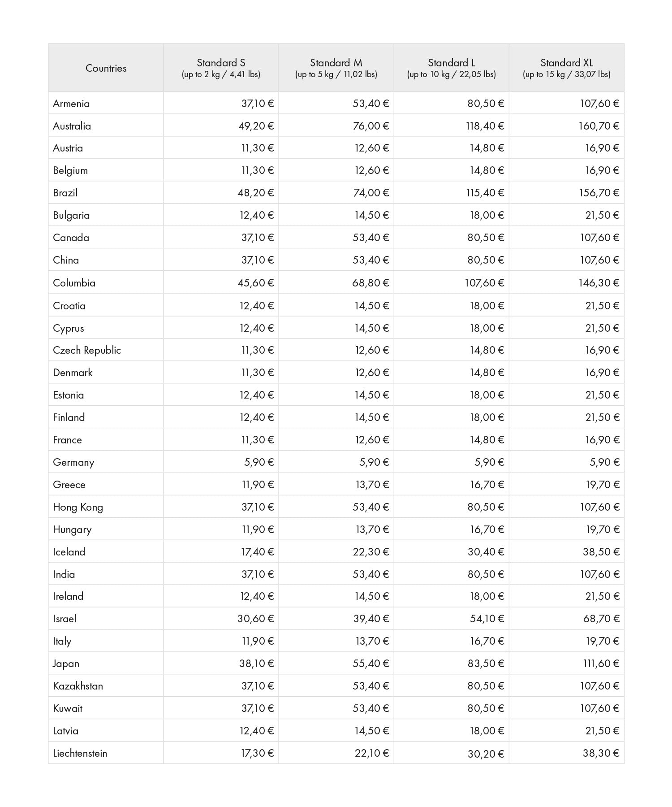672x807 pixels.
Task: Click Brazil's Standard L price 115,40 €
Action: (x=485, y=193)
